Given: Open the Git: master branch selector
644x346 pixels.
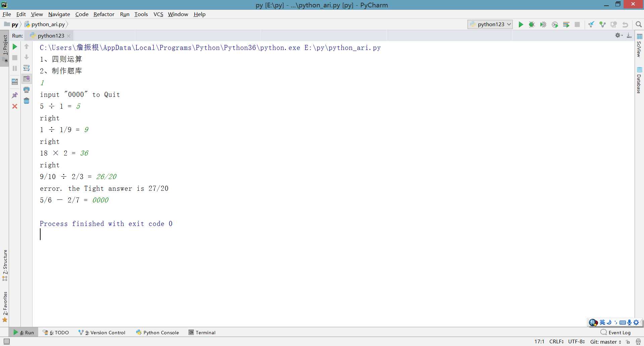Looking at the screenshot, I should pyautogui.click(x=605, y=342).
